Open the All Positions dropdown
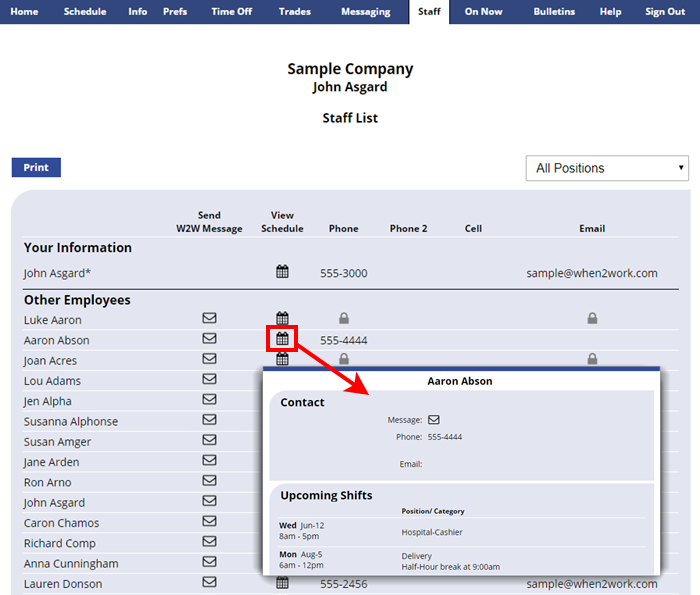 pyautogui.click(x=607, y=168)
